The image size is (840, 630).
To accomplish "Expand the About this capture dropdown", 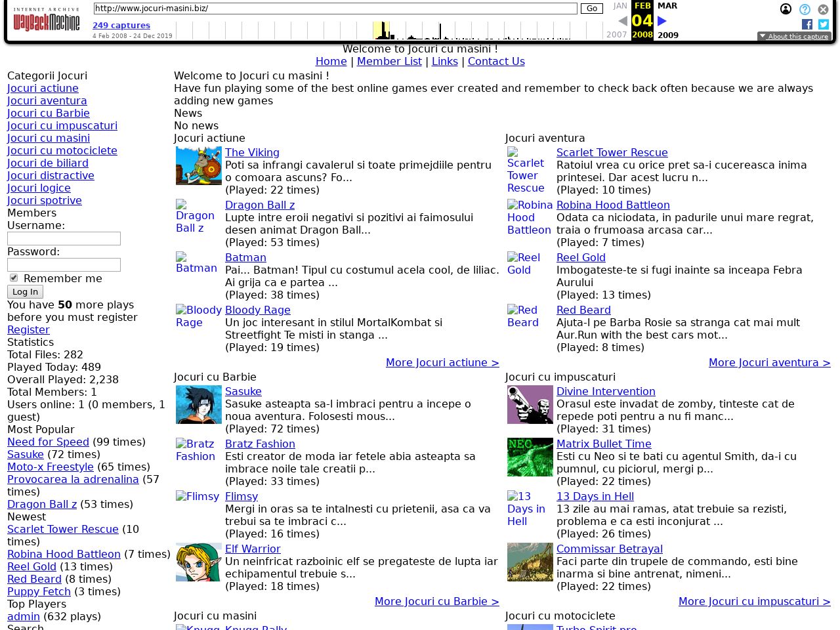I will point(794,37).
